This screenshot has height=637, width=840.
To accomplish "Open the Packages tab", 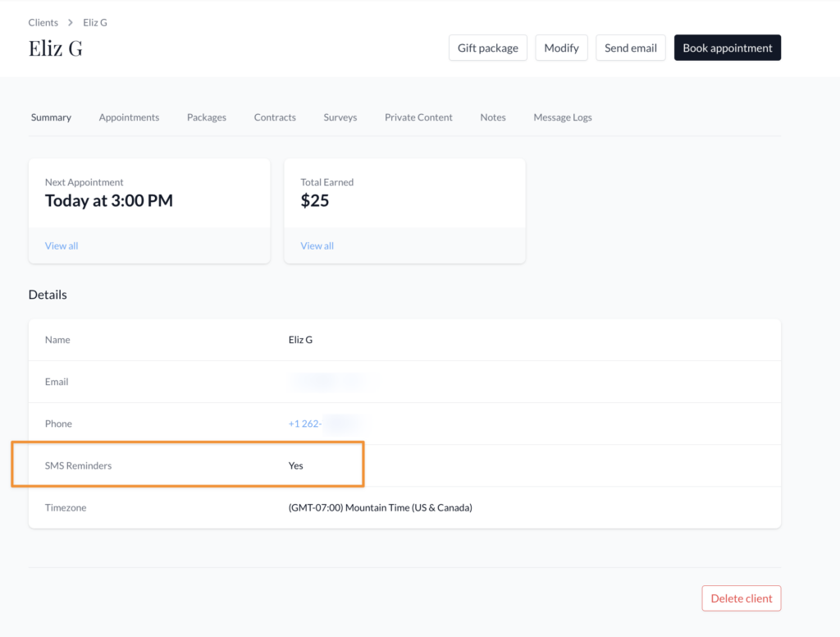I will [206, 117].
